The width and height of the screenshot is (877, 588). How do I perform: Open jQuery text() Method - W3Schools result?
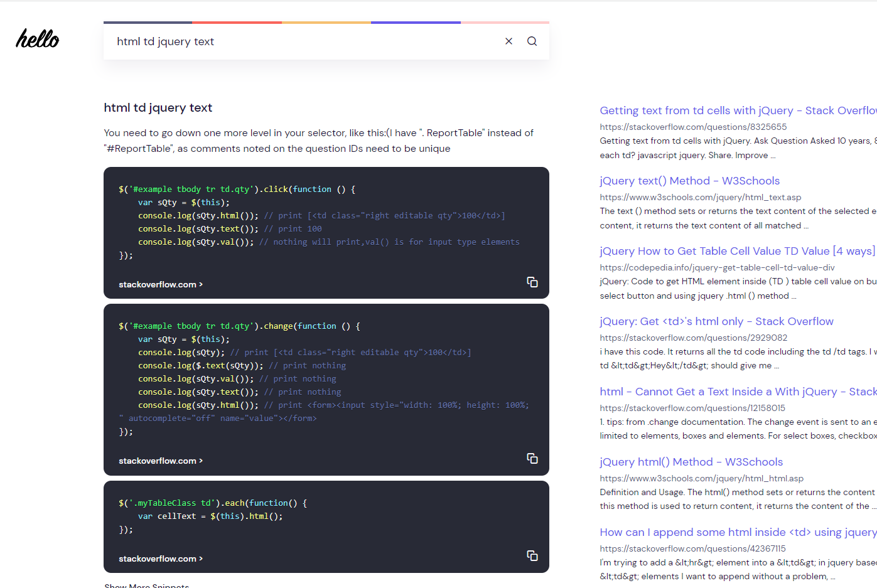689,181
